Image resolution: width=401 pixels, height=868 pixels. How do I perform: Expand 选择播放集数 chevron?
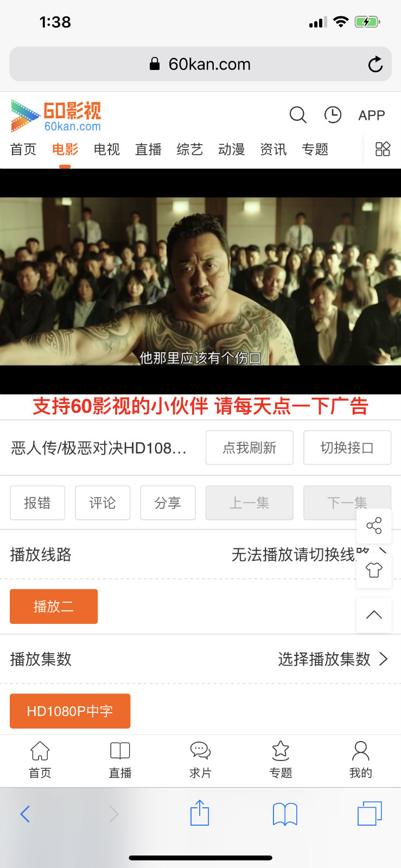pos(383,659)
